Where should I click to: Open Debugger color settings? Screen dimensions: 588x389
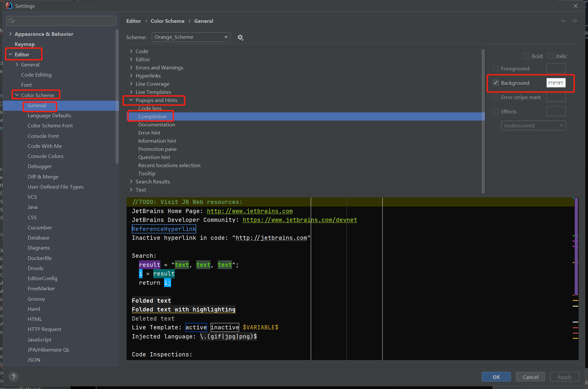pos(40,166)
